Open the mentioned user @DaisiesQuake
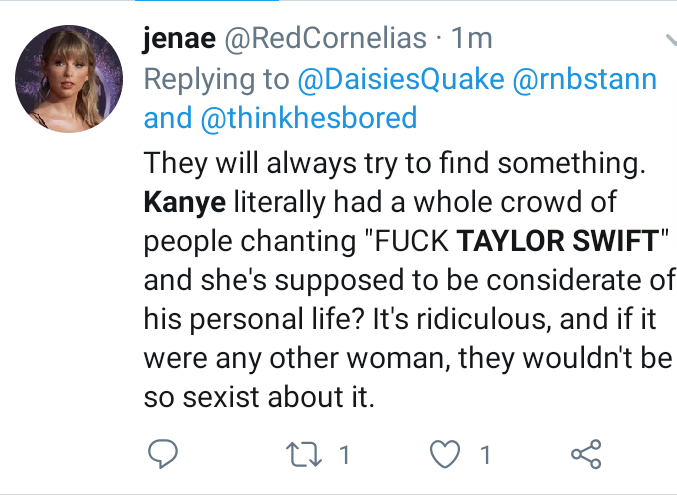677x504 pixels. point(401,79)
